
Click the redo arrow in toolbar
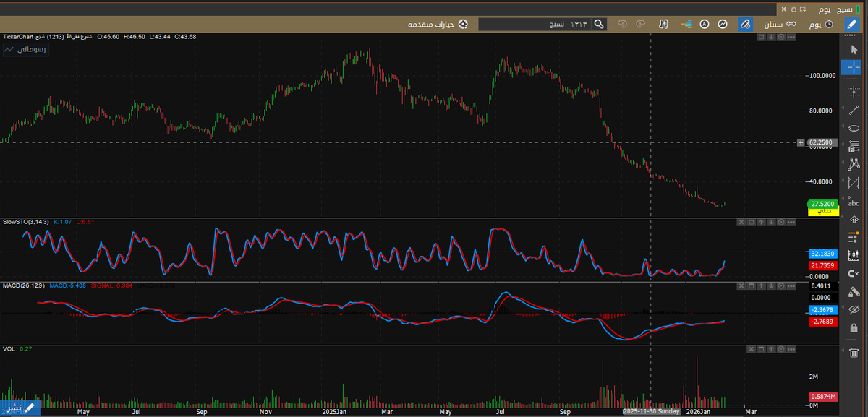pyautogui.click(x=641, y=24)
